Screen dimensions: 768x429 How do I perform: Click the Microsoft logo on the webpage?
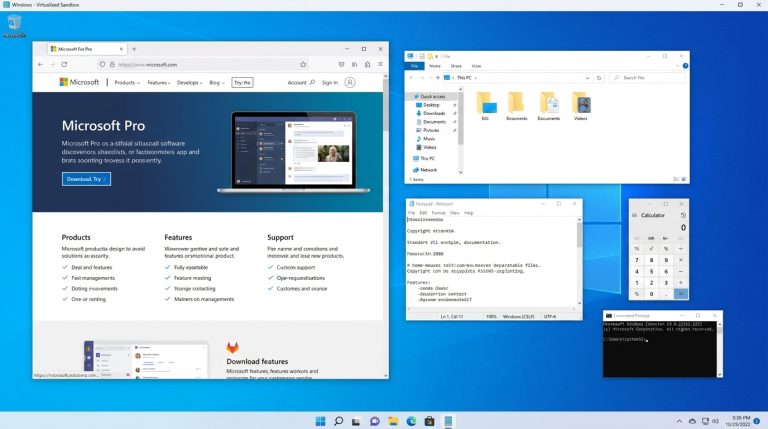pos(79,82)
